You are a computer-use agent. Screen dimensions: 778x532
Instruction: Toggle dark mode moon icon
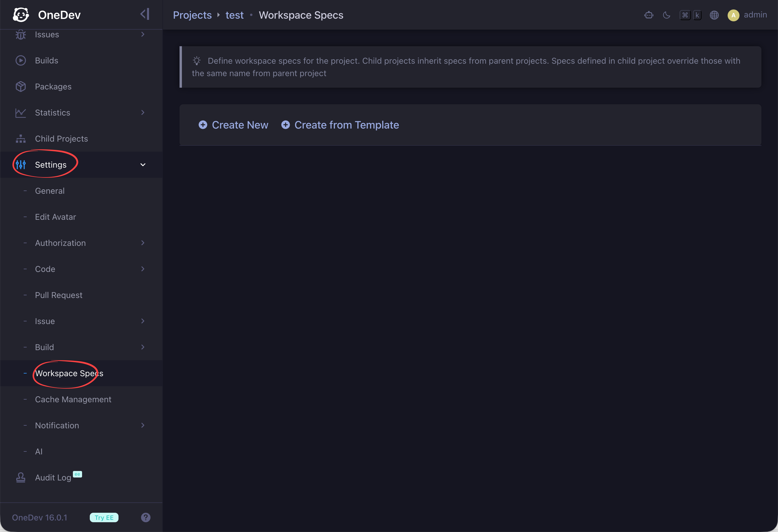[x=667, y=15]
